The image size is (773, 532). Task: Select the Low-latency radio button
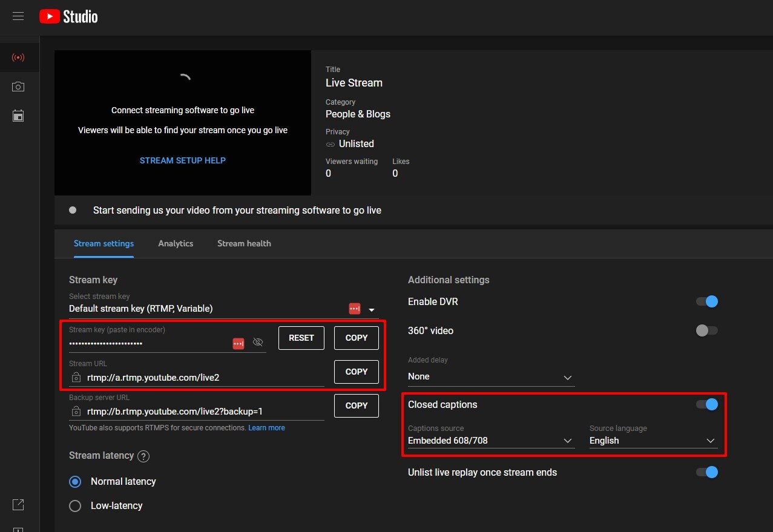coord(75,506)
